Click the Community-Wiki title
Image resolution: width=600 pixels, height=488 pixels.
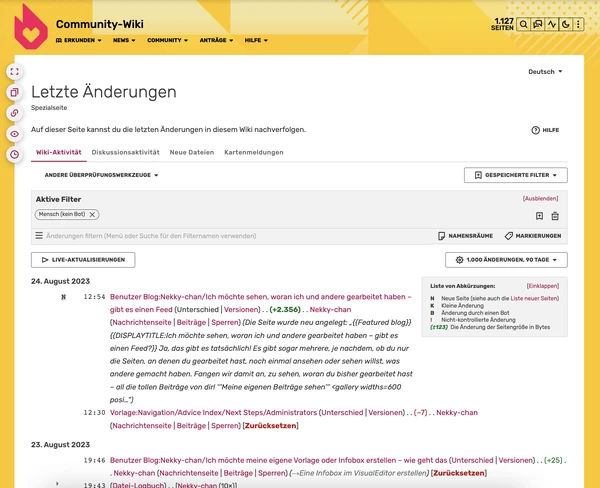click(99, 24)
